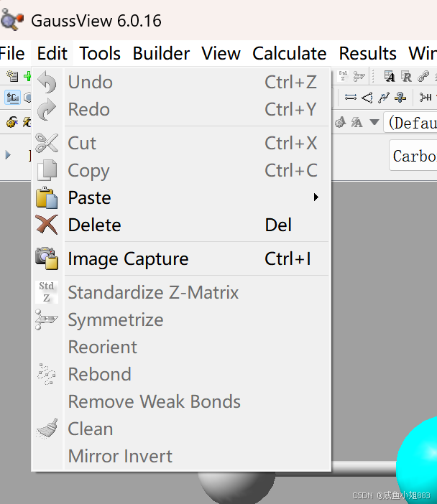
Task: Open the Atom List Editor icon
Action: [x=390, y=76]
